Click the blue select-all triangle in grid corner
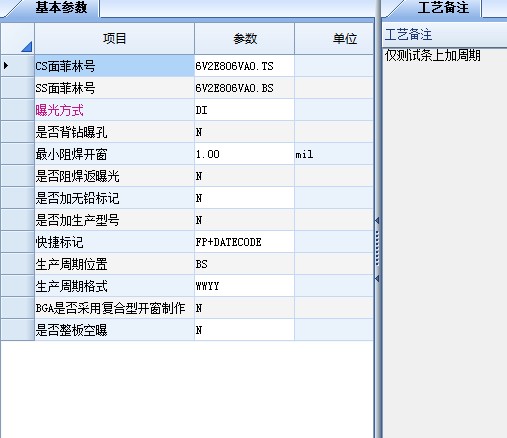This screenshot has width=507, height=438. pos(27,47)
